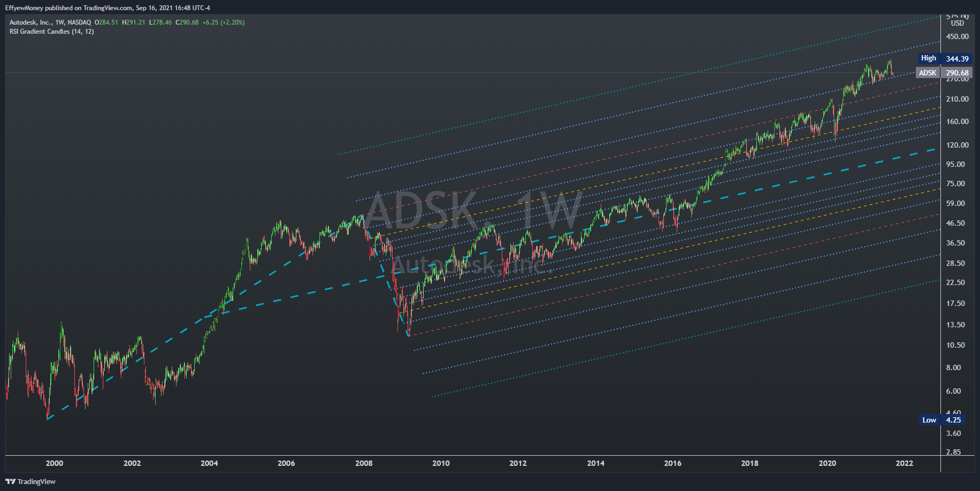Click the 17.50 price axis label

[955, 303]
